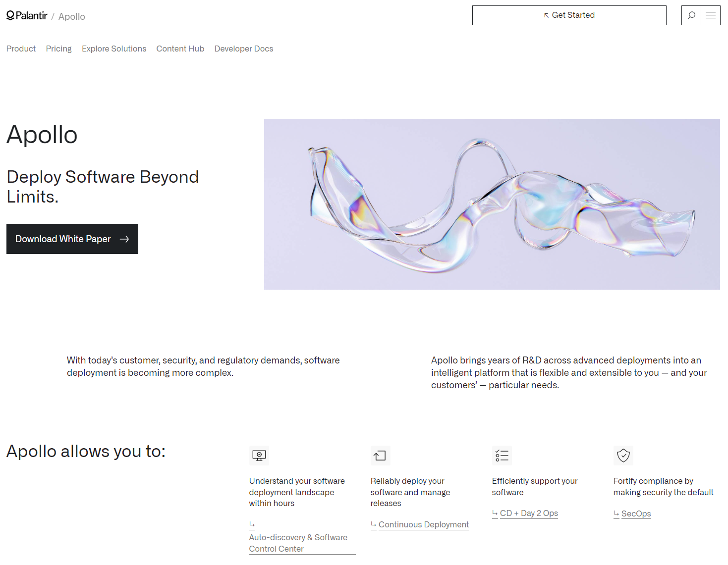Open the SecOps link
This screenshot has height=565, width=728.
pos(632,514)
